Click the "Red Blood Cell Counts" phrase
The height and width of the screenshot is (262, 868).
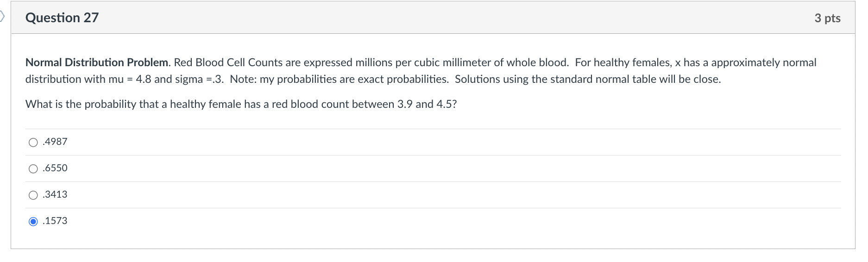tap(228, 62)
